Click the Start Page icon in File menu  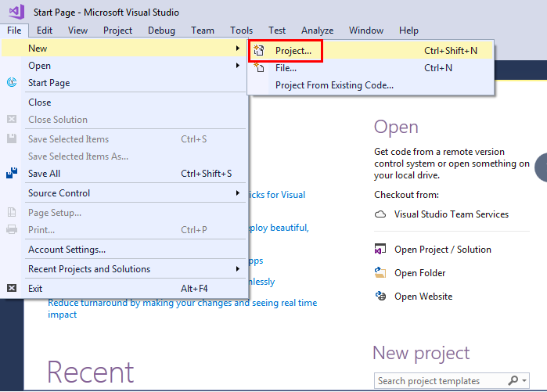click(x=12, y=83)
